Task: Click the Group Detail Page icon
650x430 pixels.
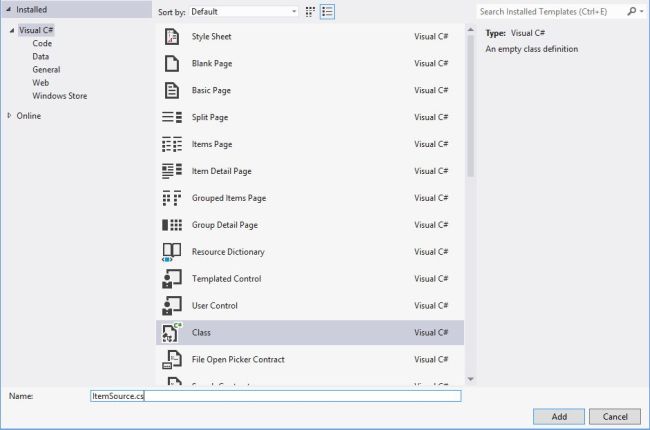Action: tap(172, 225)
